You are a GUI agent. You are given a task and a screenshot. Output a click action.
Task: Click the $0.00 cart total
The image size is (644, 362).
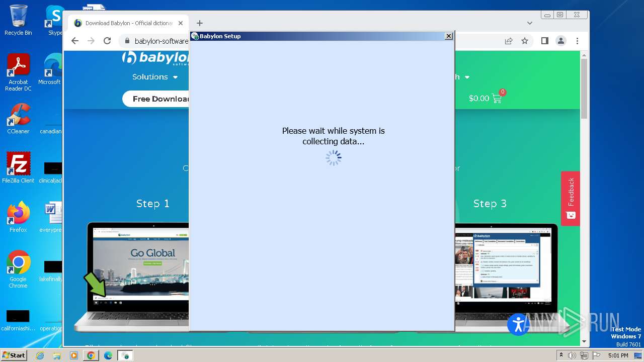point(479,98)
